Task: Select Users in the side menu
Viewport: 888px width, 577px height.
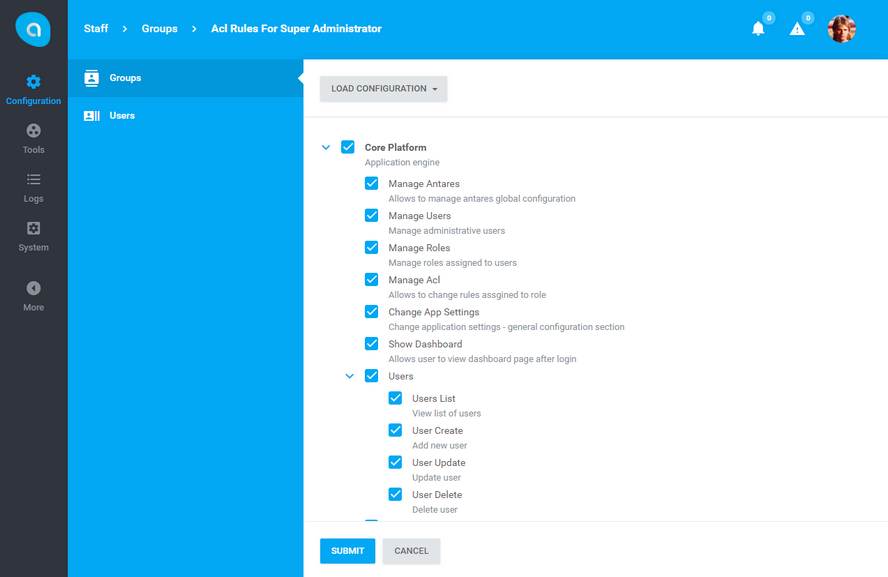Action: [186, 116]
